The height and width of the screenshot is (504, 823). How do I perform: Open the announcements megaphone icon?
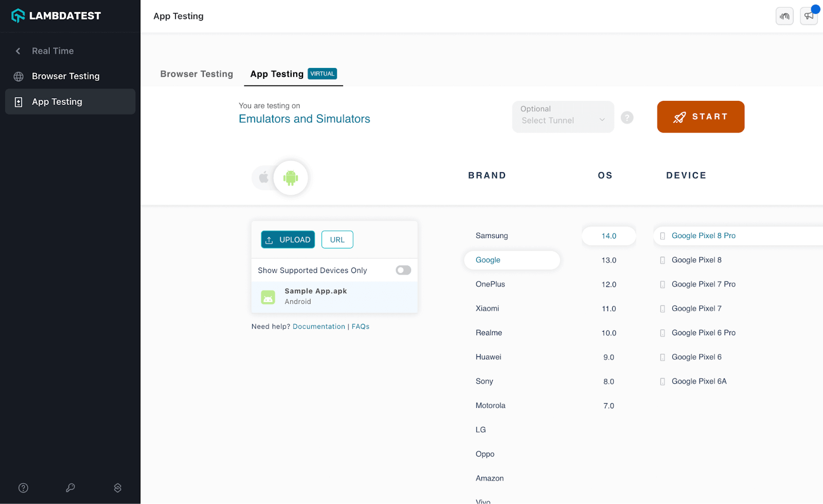809,16
